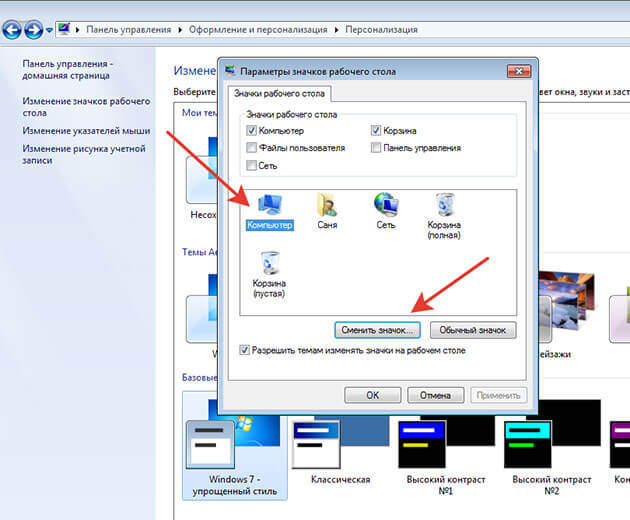Image resolution: width=630 pixels, height=520 pixels.
Task: Check the Файлы пользователя checkbox
Action: [x=252, y=147]
